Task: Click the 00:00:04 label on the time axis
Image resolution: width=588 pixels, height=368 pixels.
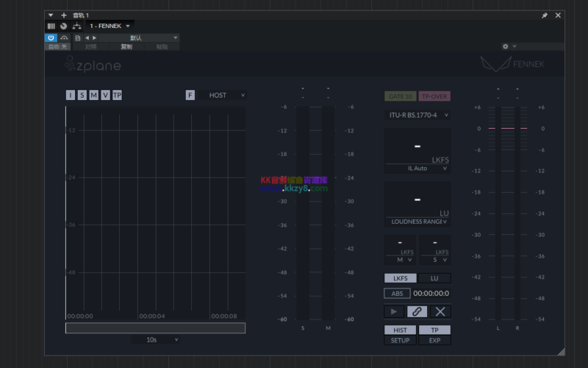Action: coord(152,316)
